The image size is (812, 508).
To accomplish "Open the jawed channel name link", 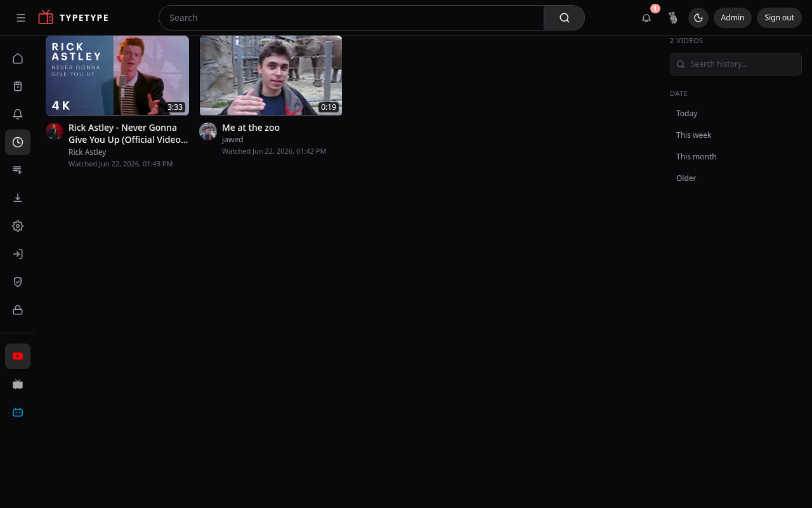I will (232, 140).
